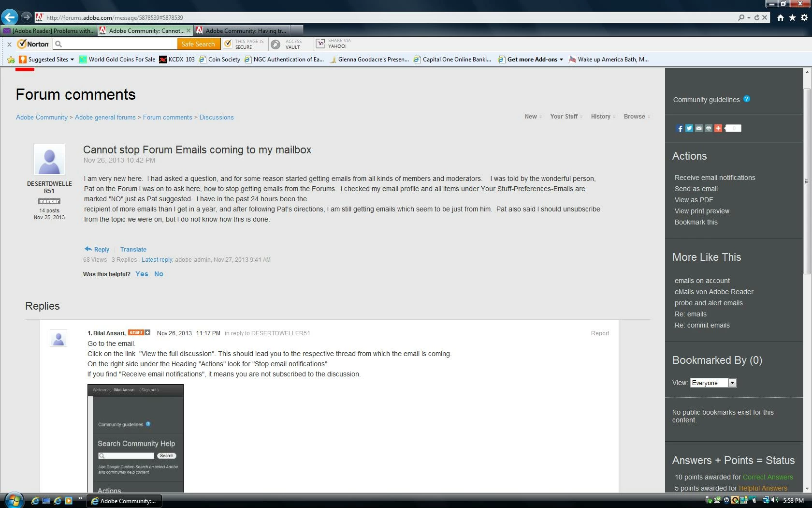Add to favorites bar with the star icon
The height and width of the screenshot is (508, 812).
(11, 60)
